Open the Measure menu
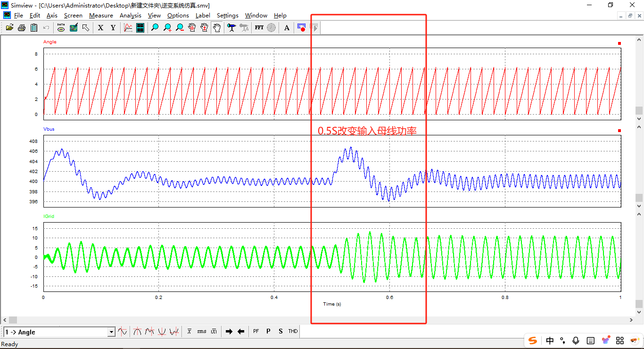644x349 pixels. 101,16
